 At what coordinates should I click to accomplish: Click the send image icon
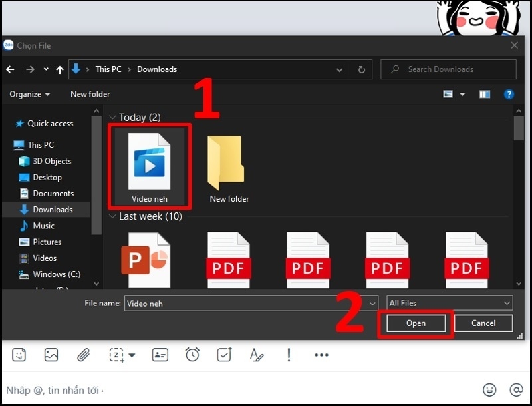point(51,355)
